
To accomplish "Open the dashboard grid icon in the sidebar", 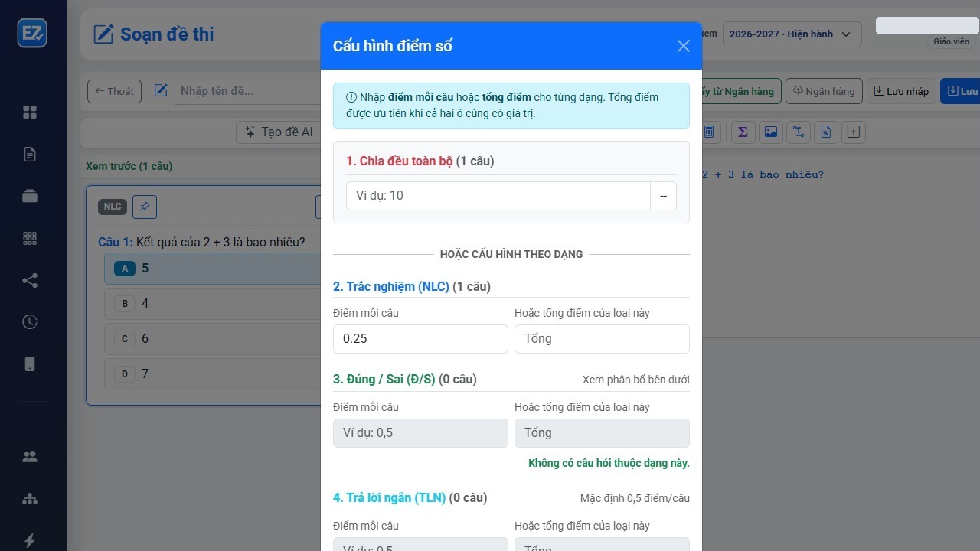I will pyautogui.click(x=30, y=112).
